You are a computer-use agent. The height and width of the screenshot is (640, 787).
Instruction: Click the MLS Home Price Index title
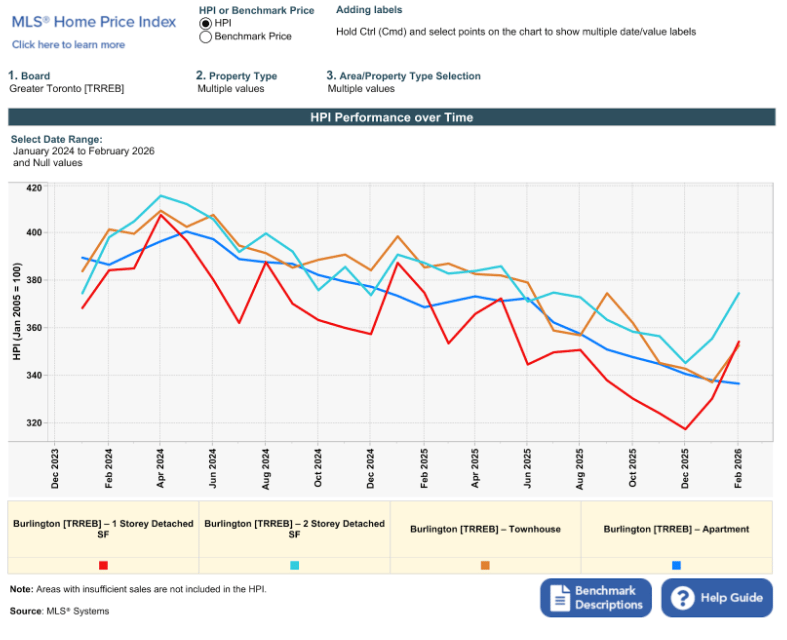tap(94, 22)
